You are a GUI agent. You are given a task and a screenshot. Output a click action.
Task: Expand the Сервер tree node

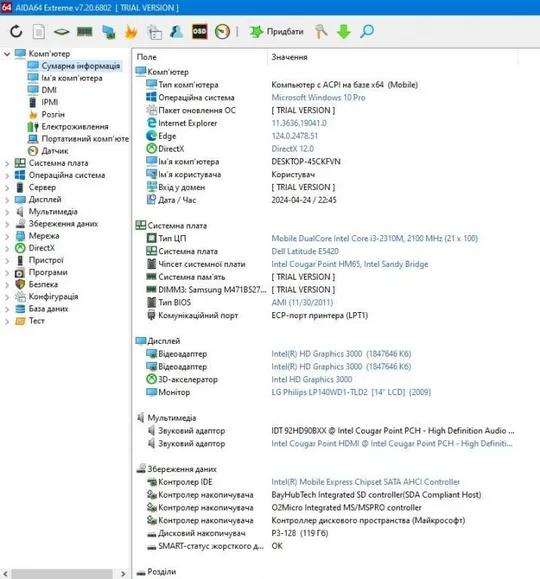(7, 188)
